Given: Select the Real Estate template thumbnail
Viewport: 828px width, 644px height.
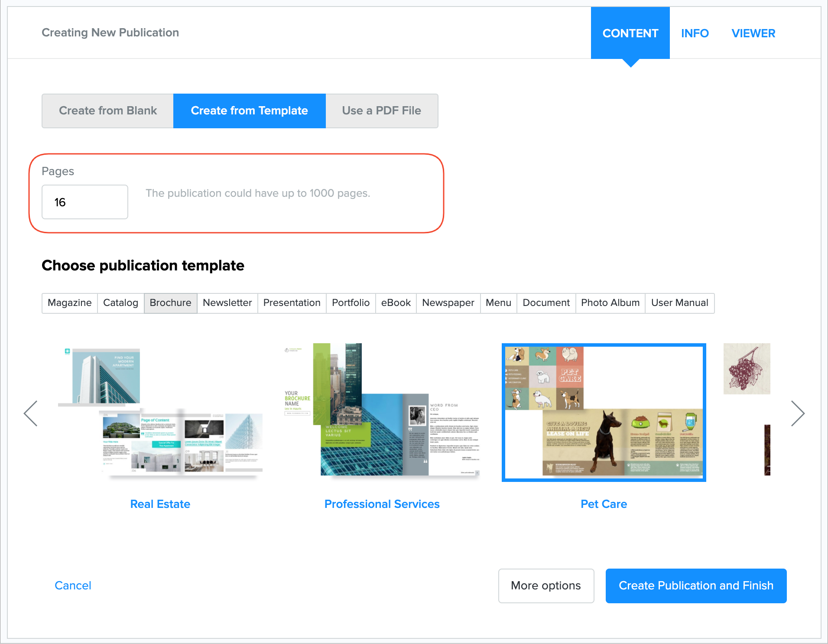Looking at the screenshot, I should click(x=160, y=412).
